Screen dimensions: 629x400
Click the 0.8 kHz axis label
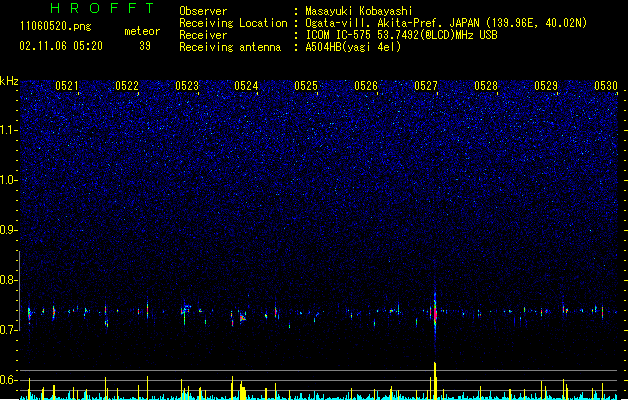coord(9,280)
